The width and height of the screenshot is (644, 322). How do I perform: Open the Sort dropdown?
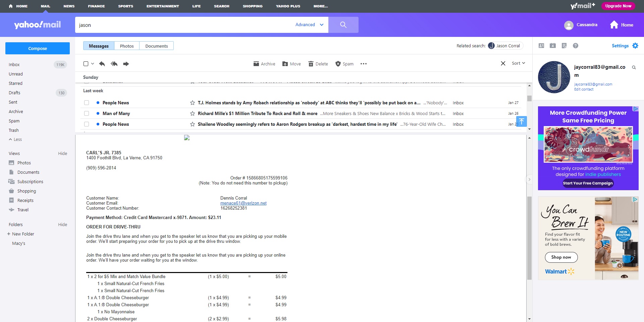click(518, 63)
